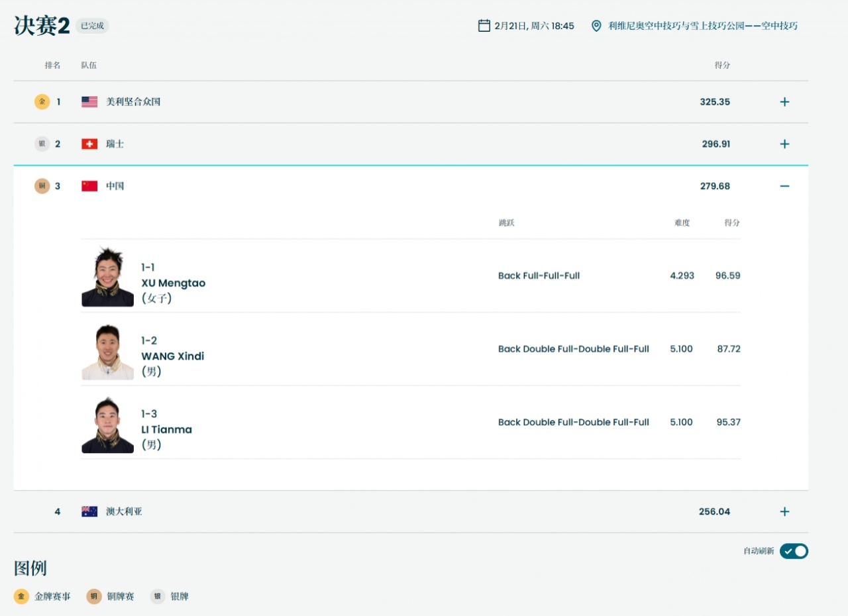Click the location pin icon by the venue
This screenshot has height=616, width=848.
pos(596,26)
